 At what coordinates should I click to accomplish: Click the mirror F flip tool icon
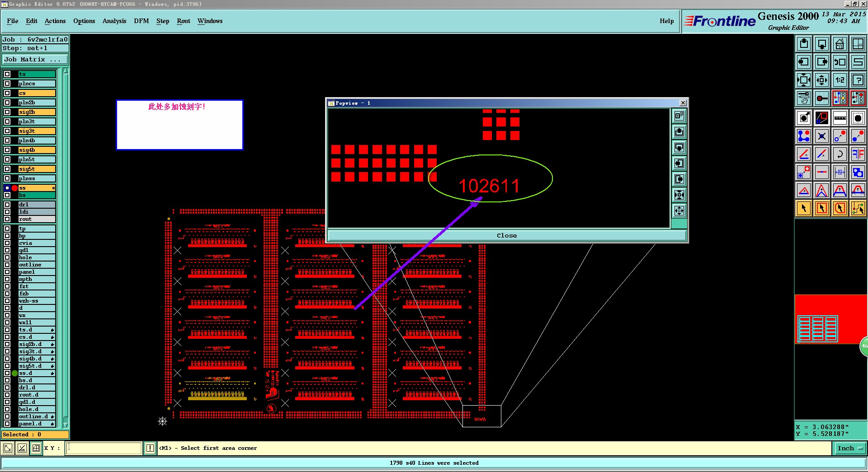point(858,154)
